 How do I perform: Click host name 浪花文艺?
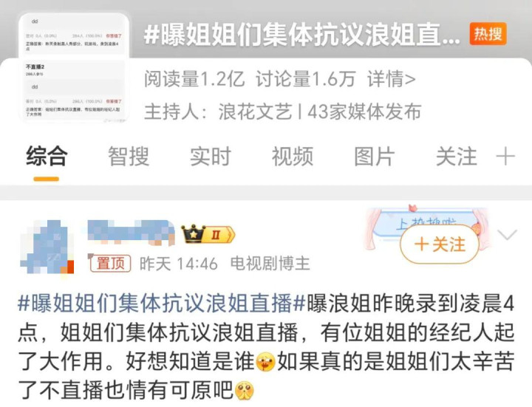tap(255, 112)
